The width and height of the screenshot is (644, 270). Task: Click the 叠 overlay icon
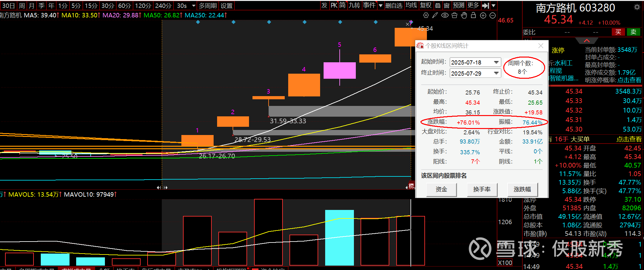(438, 5)
